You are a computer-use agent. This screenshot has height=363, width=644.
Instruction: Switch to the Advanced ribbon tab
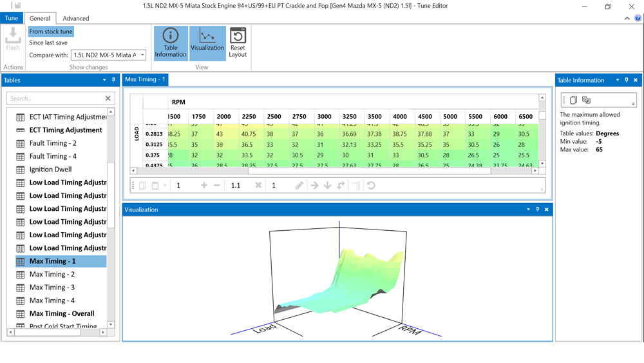coord(76,18)
